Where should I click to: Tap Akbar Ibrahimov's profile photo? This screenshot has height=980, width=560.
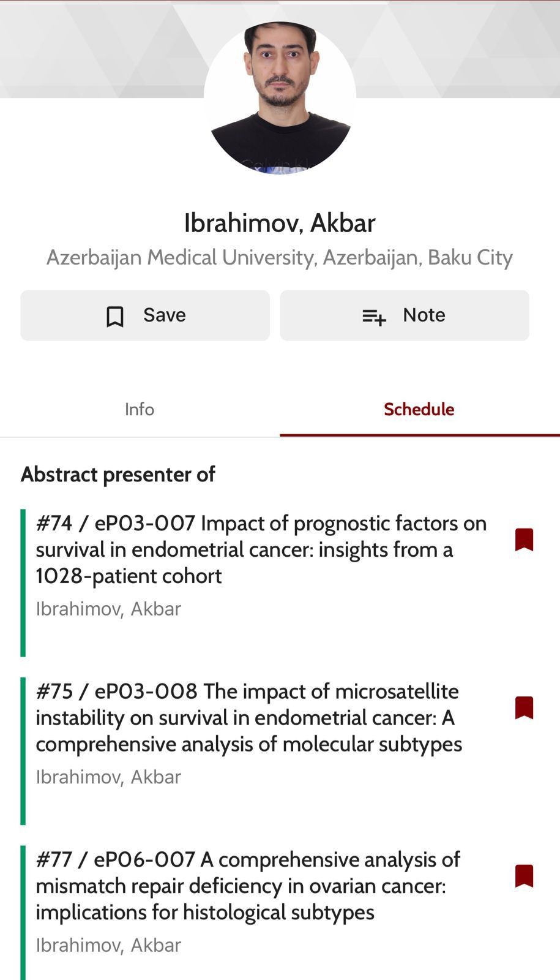point(280,98)
